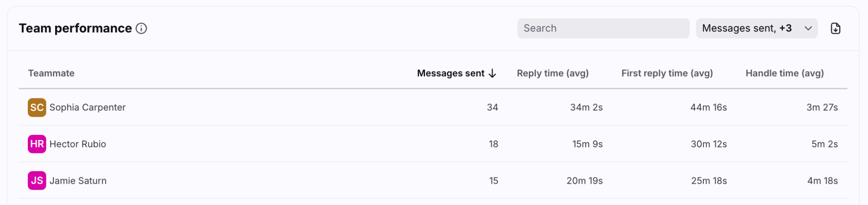Click the sort arrow next to Messages sent

pyautogui.click(x=492, y=73)
